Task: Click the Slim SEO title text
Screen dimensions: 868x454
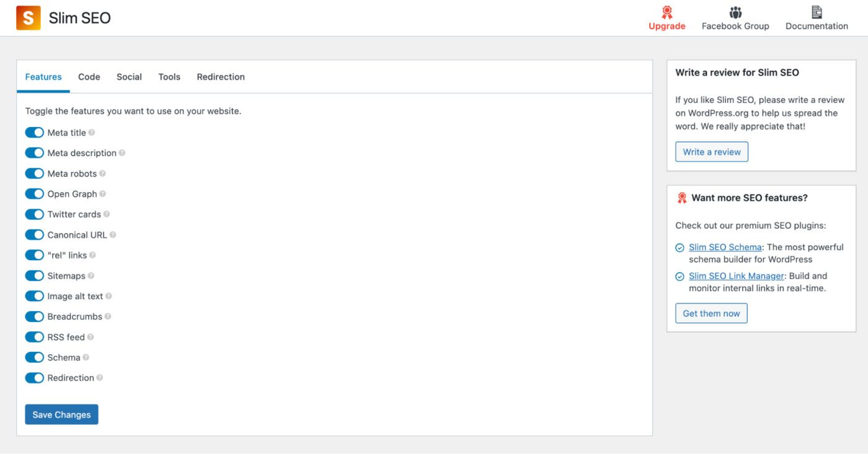Action: tap(80, 18)
